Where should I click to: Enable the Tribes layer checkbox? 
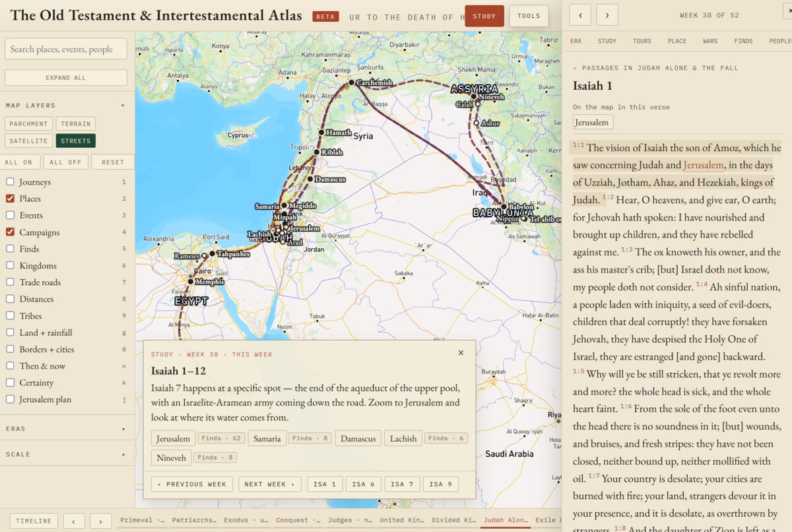click(10, 316)
